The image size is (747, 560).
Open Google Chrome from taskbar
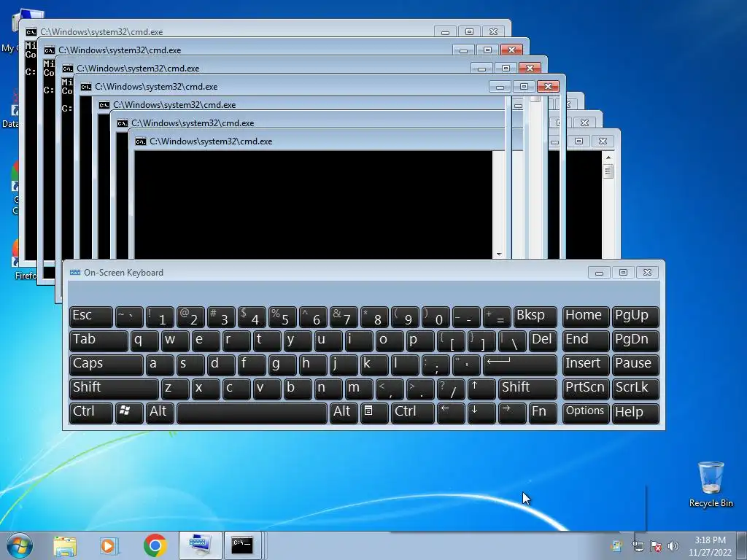(x=155, y=545)
